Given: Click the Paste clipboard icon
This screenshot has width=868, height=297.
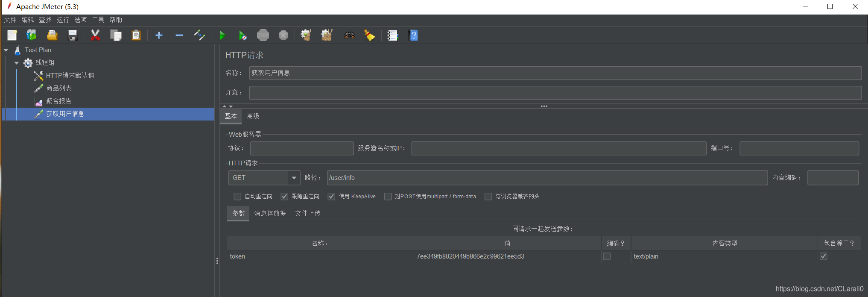Looking at the screenshot, I should pyautogui.click(x=136, y=35).
